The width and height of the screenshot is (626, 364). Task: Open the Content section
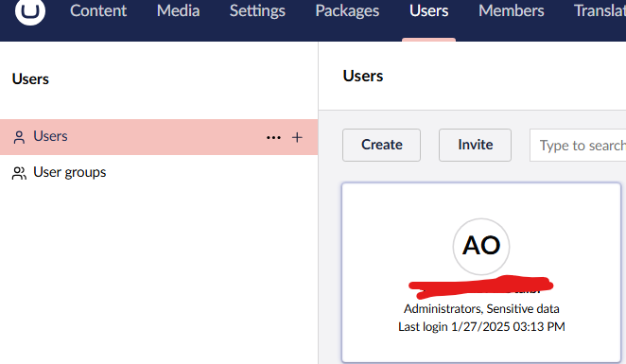[98, 10]
